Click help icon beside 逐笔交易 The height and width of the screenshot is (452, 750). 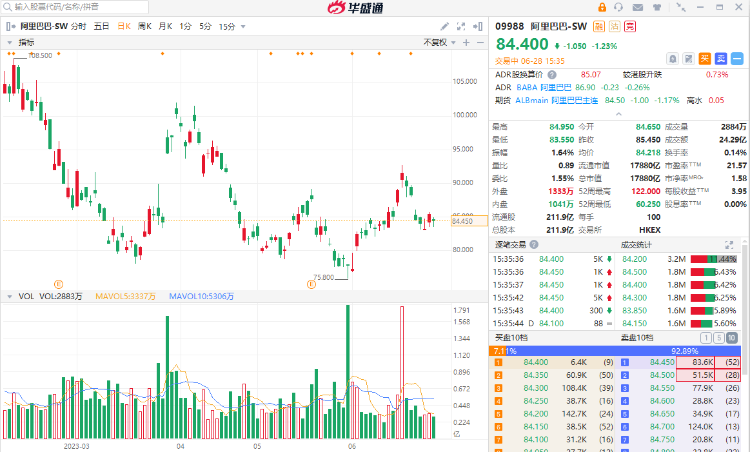[534, 244]
